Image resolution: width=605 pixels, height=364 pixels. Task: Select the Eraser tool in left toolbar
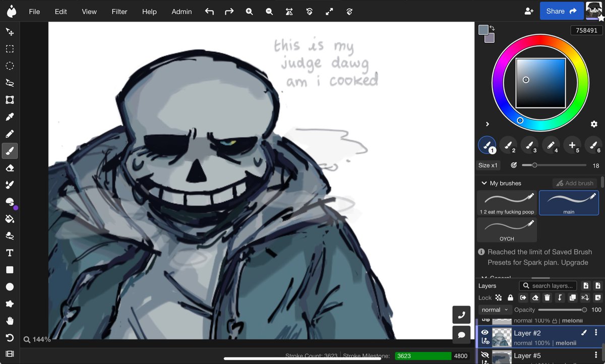pos(10,168)
